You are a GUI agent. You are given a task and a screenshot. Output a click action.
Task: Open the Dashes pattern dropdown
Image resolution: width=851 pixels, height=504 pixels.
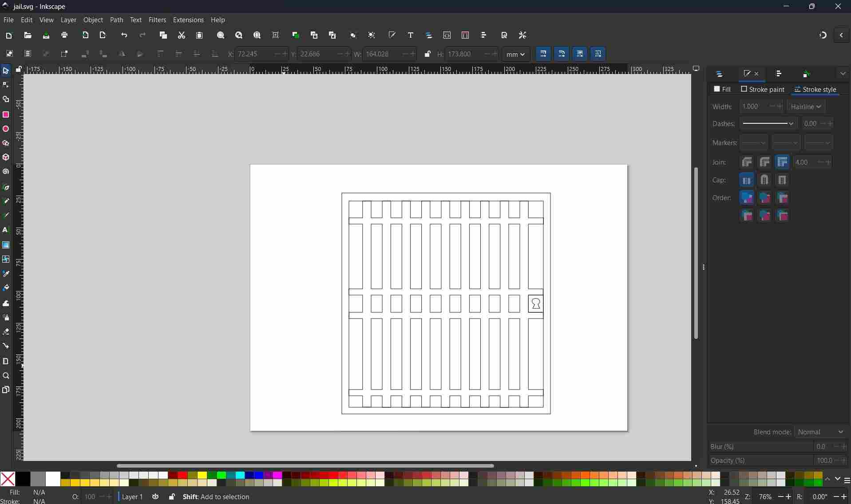click(768, 124)
